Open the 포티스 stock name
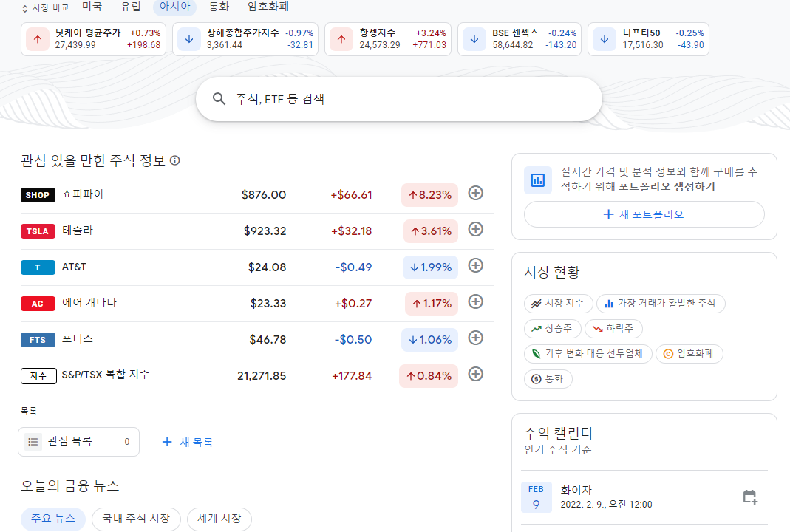790x532 pixels. tap(77, 339)
